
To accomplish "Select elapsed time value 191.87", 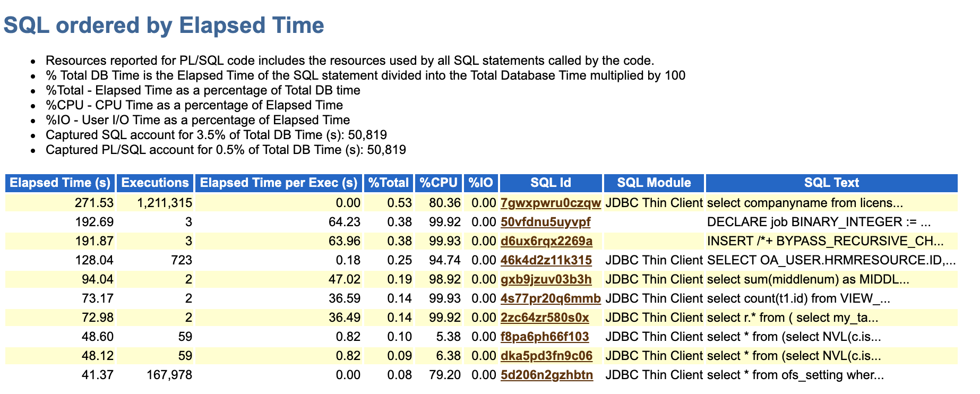I will coord(94,241).
